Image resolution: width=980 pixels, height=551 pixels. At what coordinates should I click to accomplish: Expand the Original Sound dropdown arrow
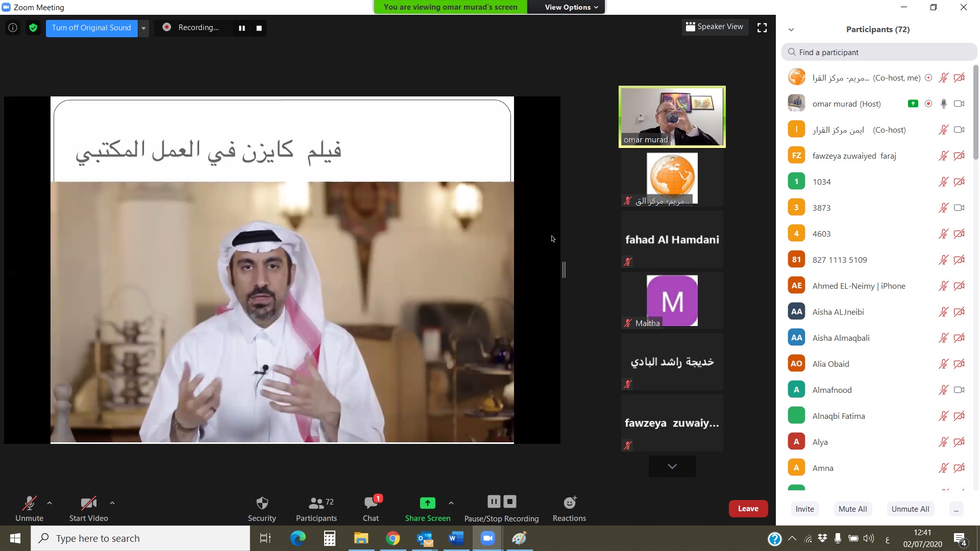(x=144, y=28)
